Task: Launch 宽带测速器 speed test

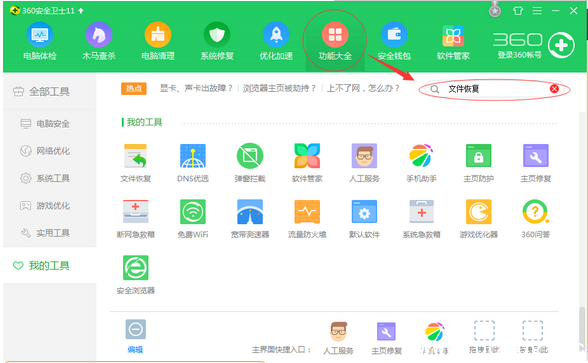Action: pyautogui.click(x=250, y=219)
